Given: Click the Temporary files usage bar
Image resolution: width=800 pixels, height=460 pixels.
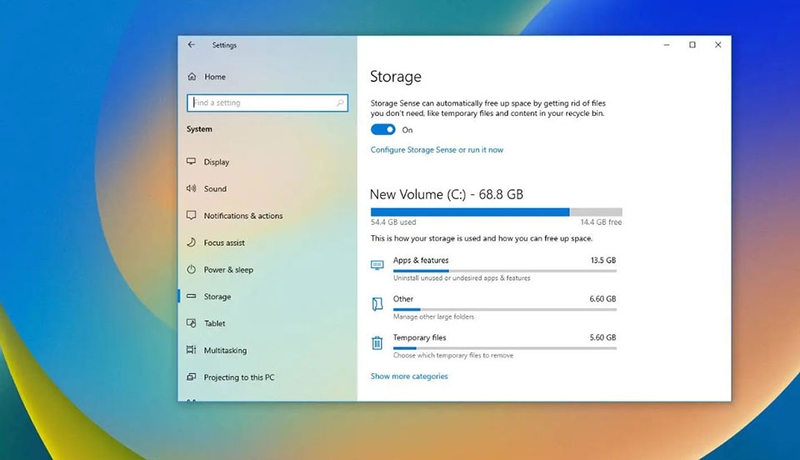Looking at the screenshot, I should [505, 348].
